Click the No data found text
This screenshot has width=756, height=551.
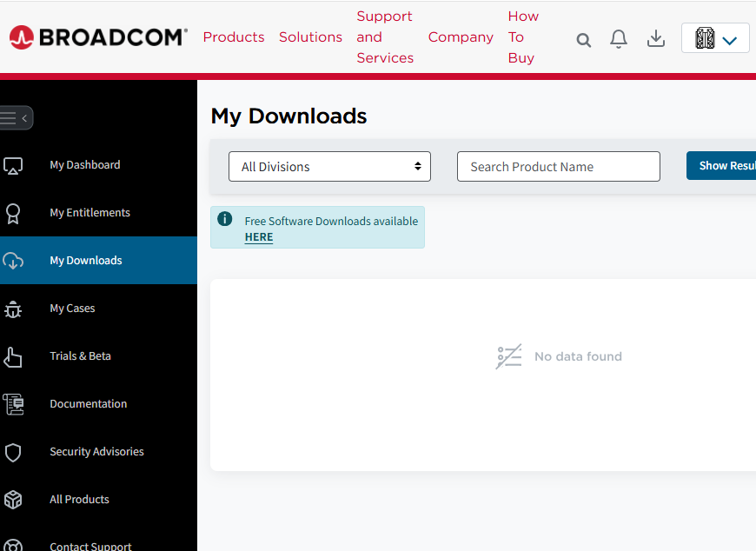point(578,356)
